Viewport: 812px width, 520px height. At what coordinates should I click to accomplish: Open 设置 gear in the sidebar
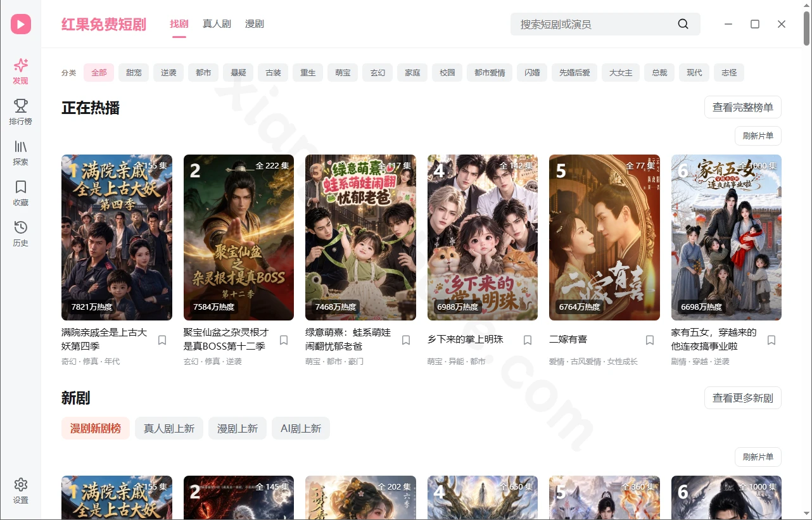21,491
